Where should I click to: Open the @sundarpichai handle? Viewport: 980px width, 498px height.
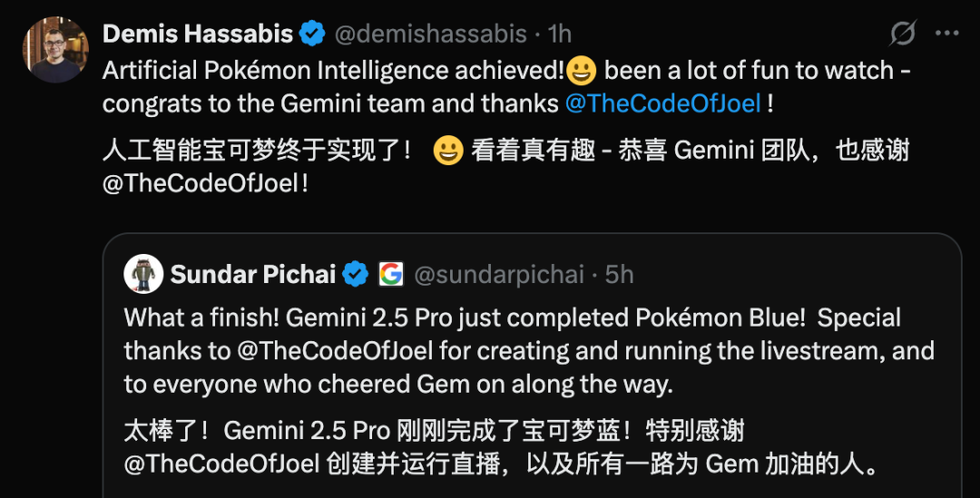point(499,274)
